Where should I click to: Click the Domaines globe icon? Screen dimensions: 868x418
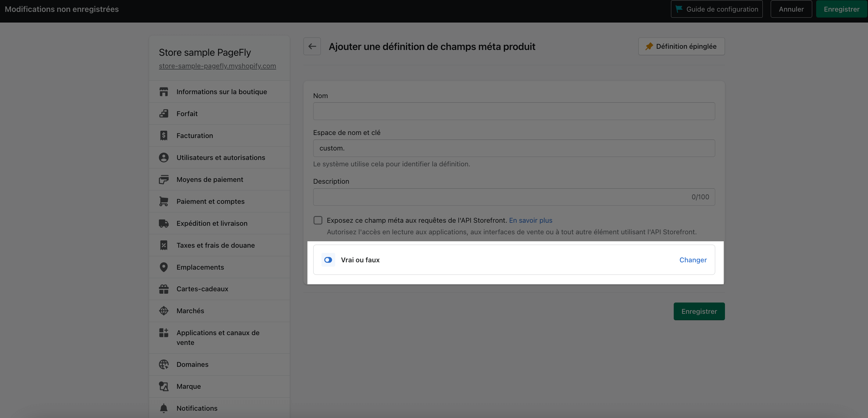click(x=164, y=364)
